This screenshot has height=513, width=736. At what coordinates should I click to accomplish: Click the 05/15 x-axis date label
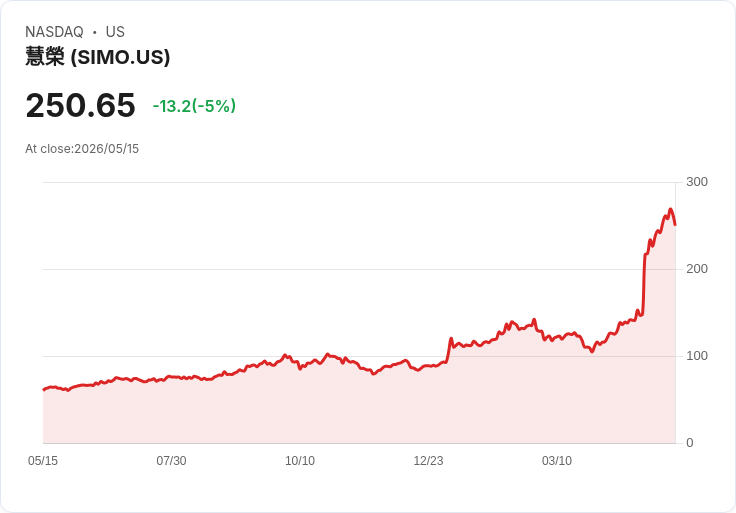pyautogui.click(x=43, y=461)
